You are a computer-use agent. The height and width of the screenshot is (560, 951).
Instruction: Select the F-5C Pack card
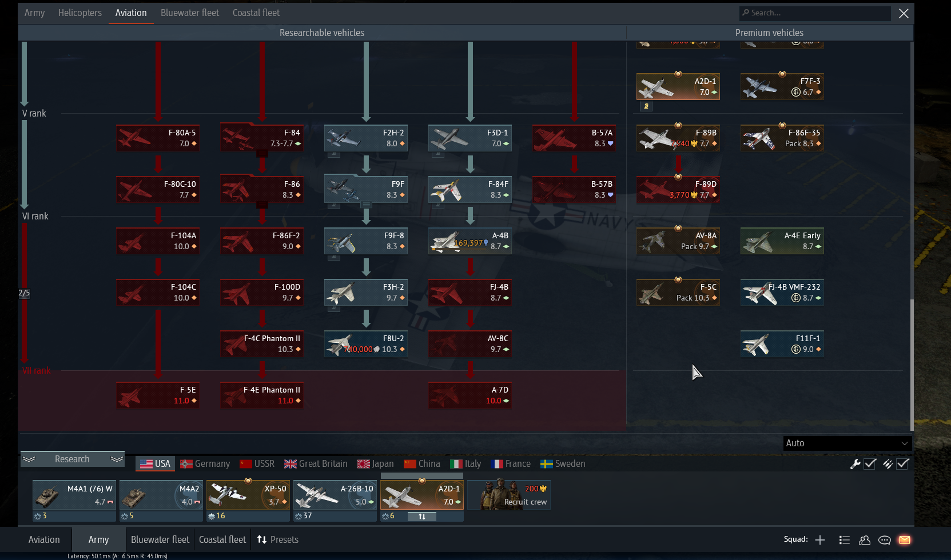[678, 293]
